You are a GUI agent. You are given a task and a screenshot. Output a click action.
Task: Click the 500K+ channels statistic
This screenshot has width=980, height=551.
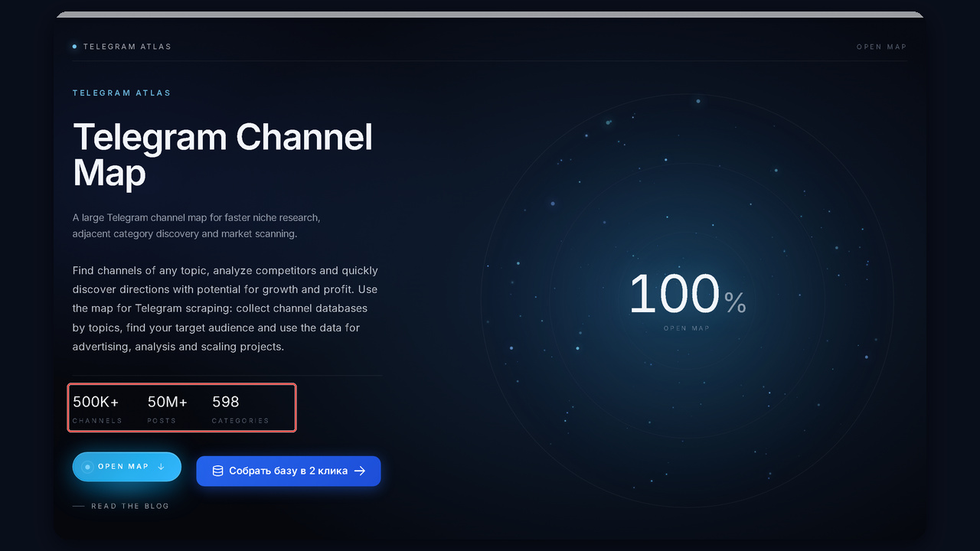[x=97, y=409]
